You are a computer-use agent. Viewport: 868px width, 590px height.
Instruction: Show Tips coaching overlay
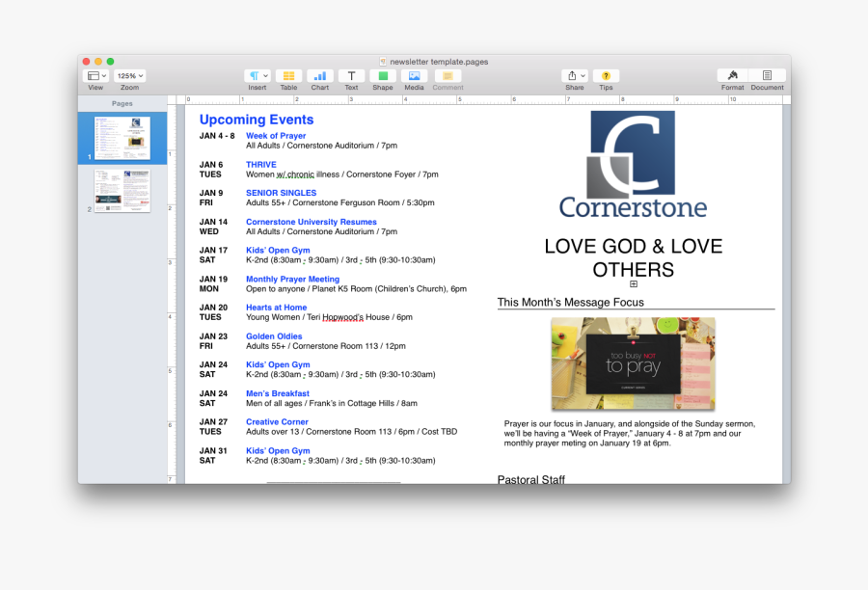pos(607,76)
